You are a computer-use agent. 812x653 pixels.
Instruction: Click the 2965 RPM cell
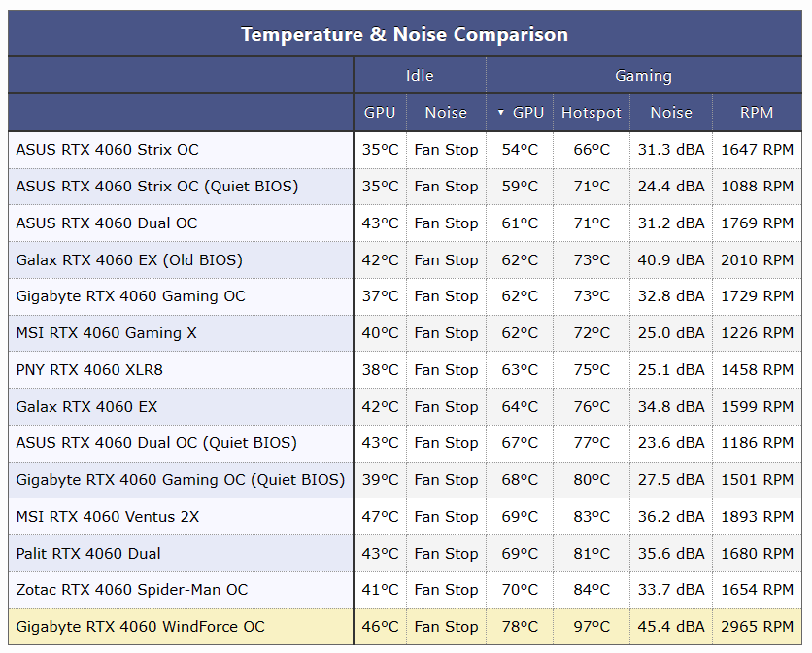tap(757, 627)
